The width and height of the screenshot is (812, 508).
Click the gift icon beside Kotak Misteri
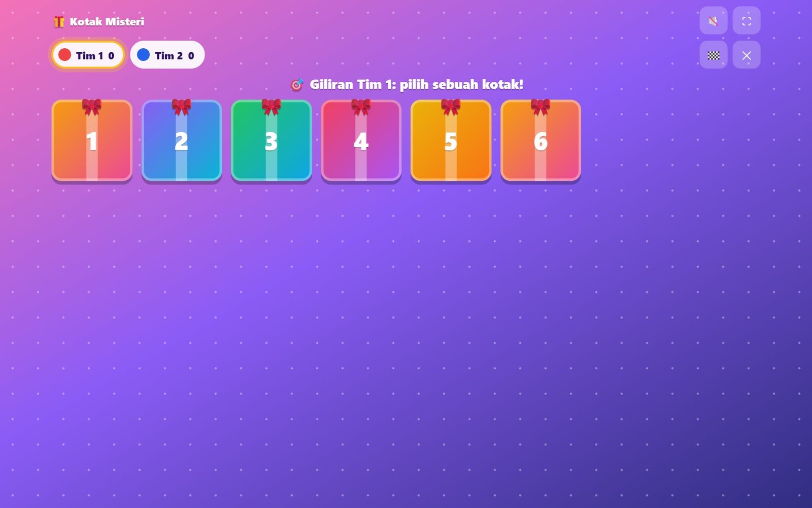[59, 22]
